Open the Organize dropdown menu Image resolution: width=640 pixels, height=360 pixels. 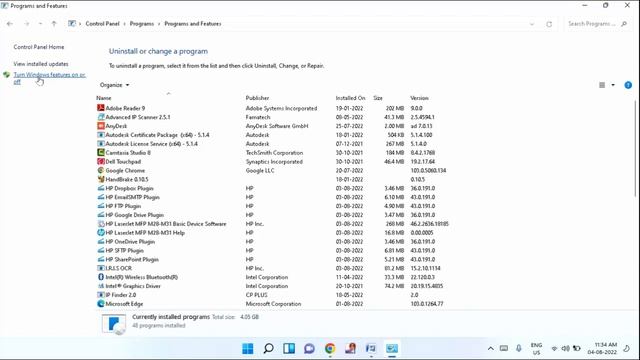click(114, 85)
